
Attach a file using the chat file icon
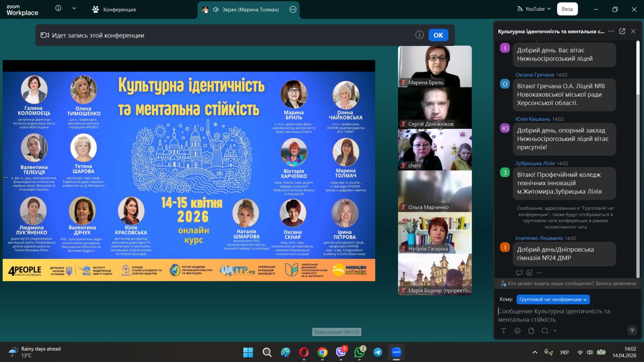click(531, 331)
